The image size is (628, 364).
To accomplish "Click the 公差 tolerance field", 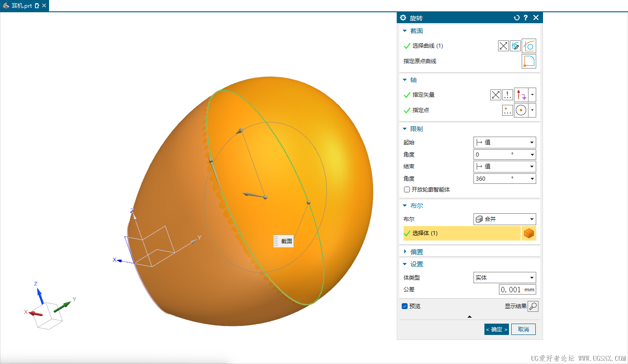I will tap(518, 290).
